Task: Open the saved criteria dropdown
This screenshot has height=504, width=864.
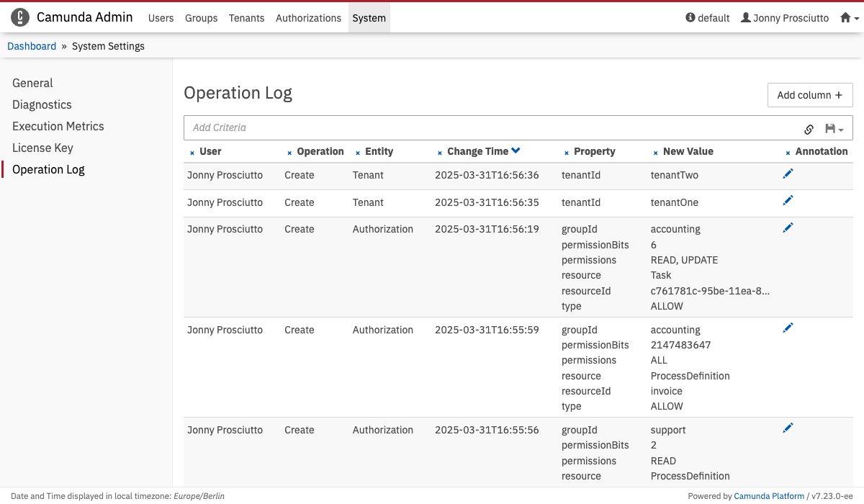Action: coord(834,129)
